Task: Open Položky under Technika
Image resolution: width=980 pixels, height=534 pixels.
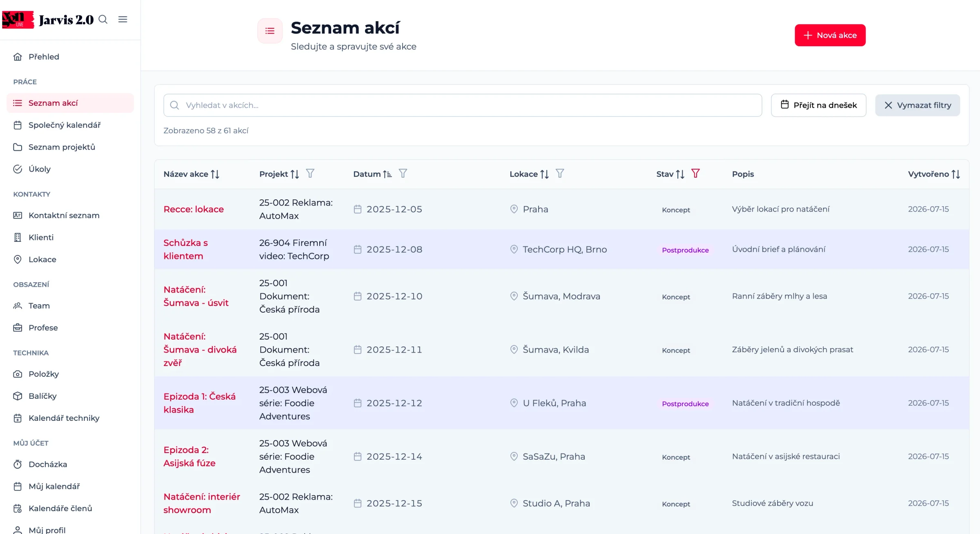Action: click(70, 374)
